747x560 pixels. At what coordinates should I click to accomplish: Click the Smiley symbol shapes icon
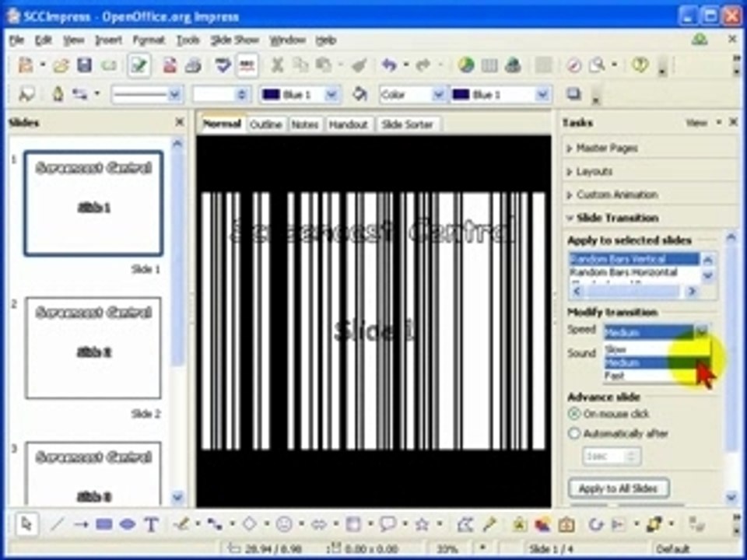tap(285, 524)
